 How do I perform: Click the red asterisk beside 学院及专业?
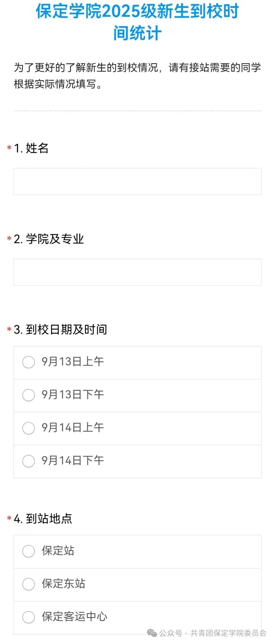click(x=9, y=239)
